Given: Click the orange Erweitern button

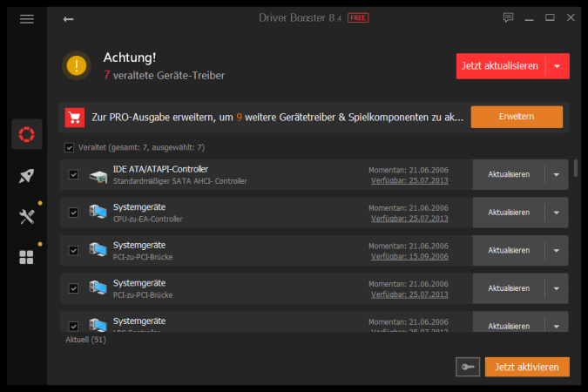Looking at the screenshot, I should coord(517,117).
